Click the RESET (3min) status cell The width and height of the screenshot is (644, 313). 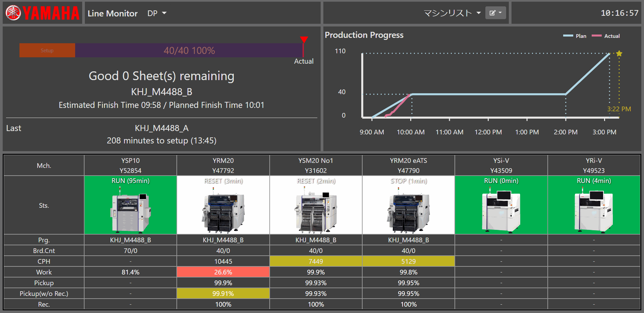(223, 181)
